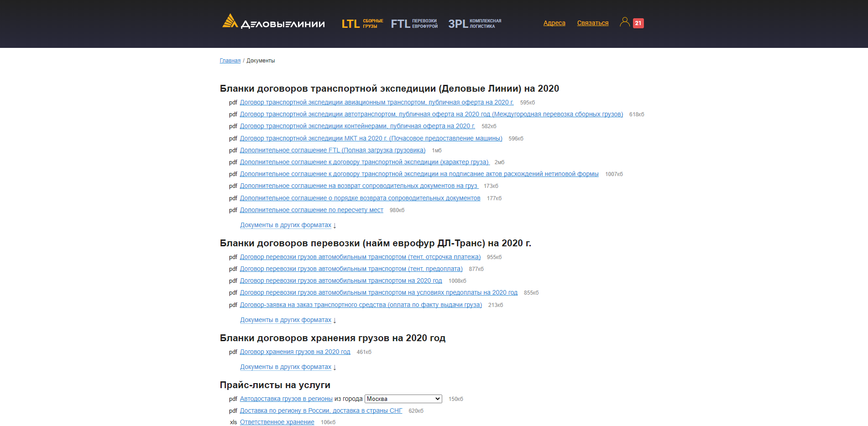Screen dimensions: 868x426
Task: Select FTL перевозки еврофурой menu item
Action: pos(414,24)
